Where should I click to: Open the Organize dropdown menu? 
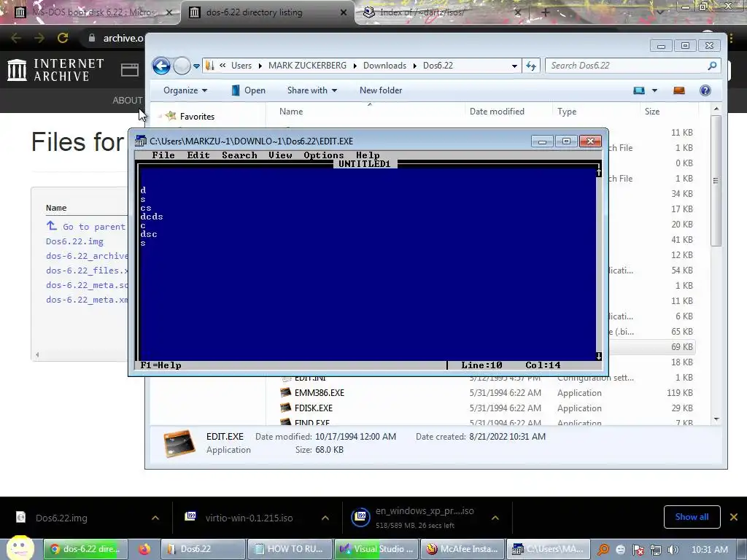185,90
